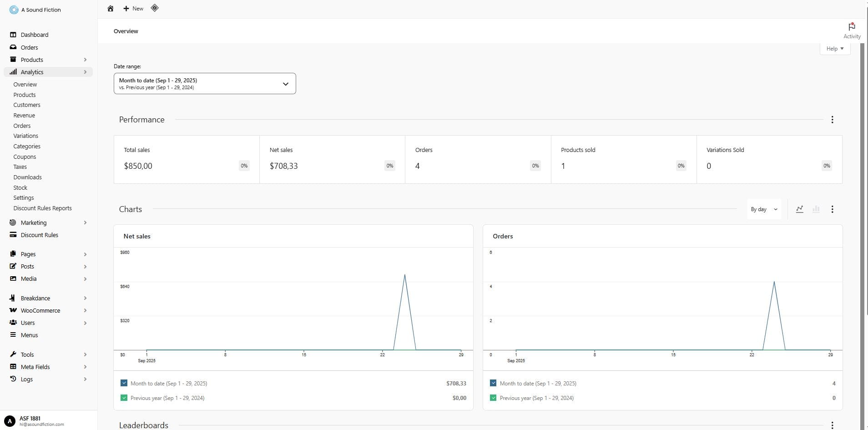Toggle Previous year checkbox under Orders chart
Viewport: 868px width, 430px height.
click(x=493, y=398)
